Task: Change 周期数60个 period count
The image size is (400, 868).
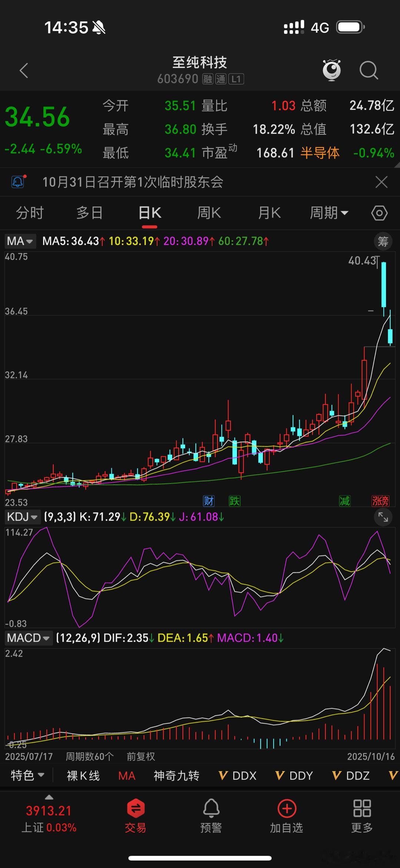Action: [90, 756]
